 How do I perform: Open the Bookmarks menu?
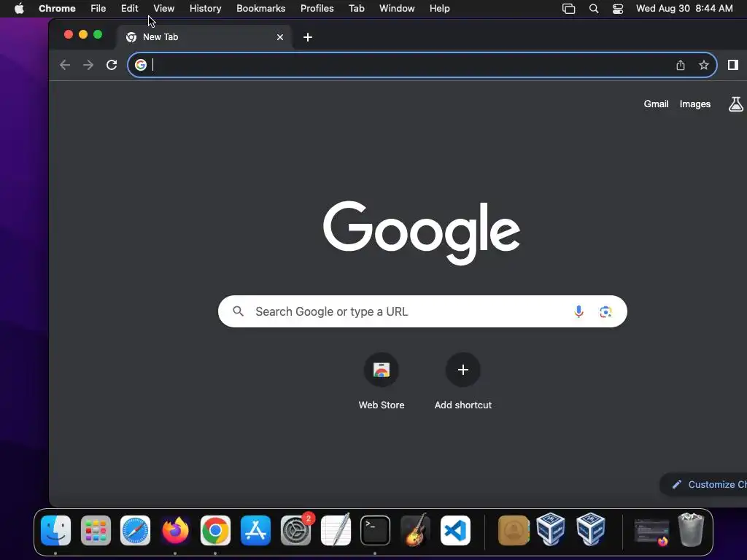[x=261, y=9]
